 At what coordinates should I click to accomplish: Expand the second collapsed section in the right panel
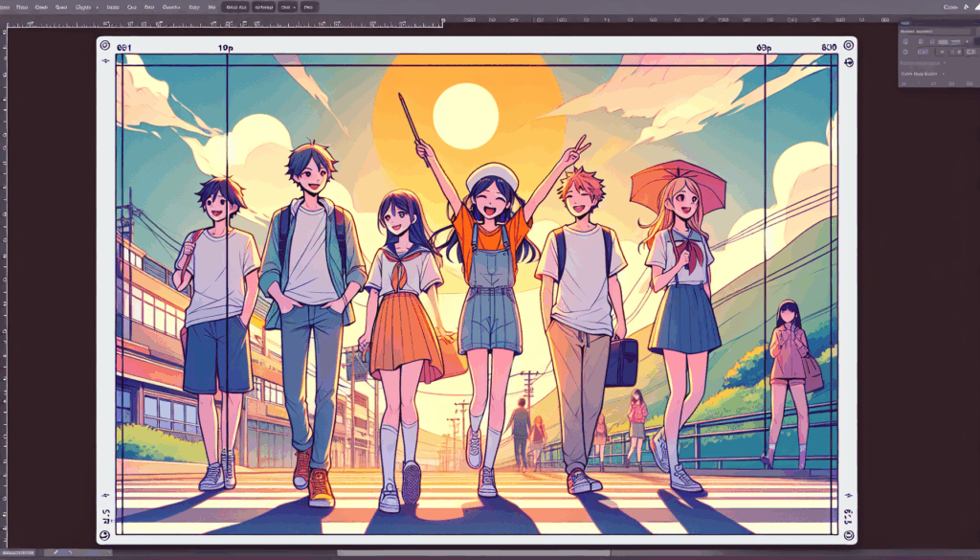(x=923, y=73)
